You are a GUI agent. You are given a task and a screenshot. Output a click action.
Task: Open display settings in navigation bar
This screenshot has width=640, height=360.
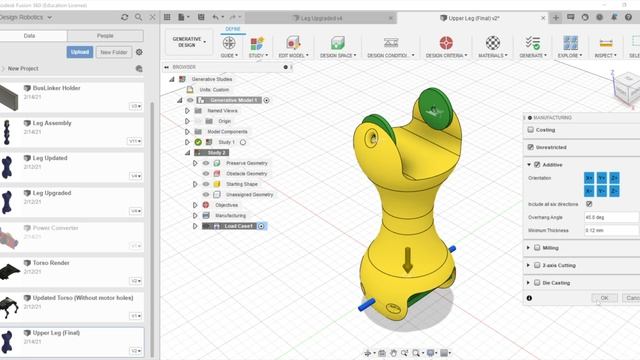(432, 353)
